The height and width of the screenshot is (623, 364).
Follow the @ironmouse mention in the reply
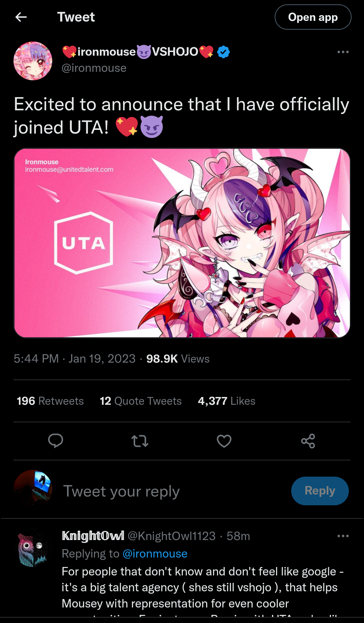point(155,554)
